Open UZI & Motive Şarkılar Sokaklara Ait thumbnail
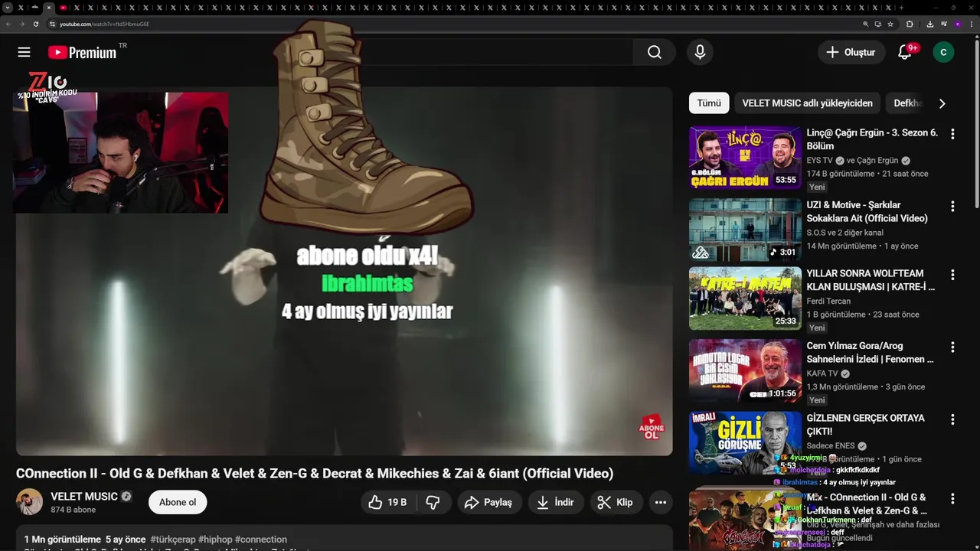 click(745, 230)
